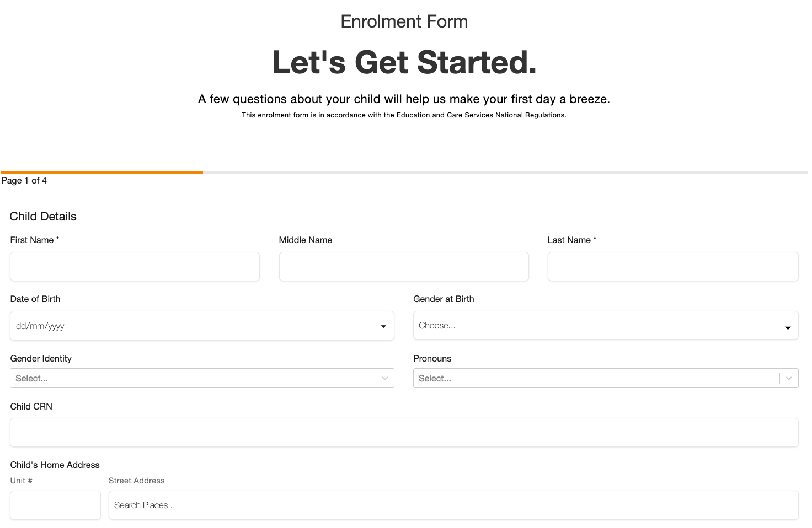Click the Last Name input field

tap(672, 266)
